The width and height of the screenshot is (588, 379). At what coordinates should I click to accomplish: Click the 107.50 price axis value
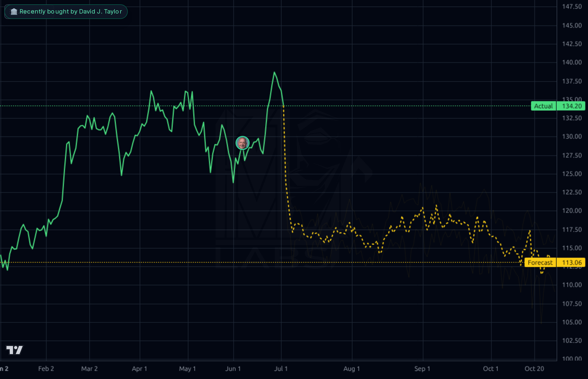click(572, 304)
